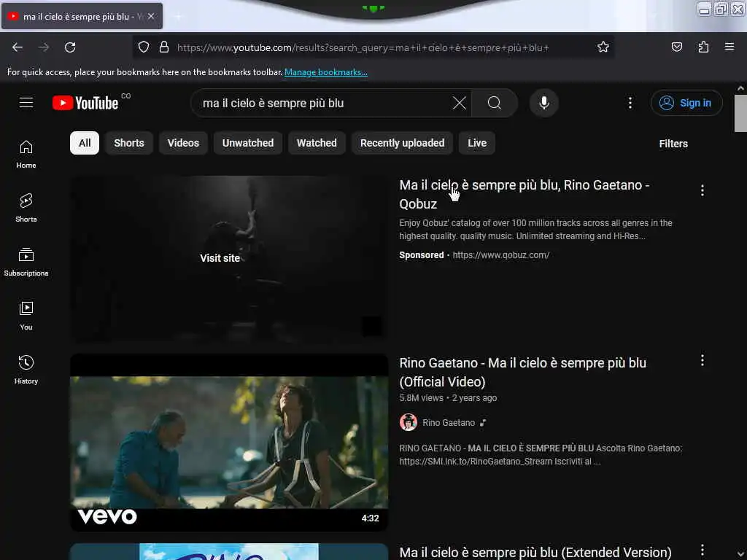The width and height of the screenshot is (747, 560).
Task: Open the Extended Version video thumbnail
Action: (229, 551)
